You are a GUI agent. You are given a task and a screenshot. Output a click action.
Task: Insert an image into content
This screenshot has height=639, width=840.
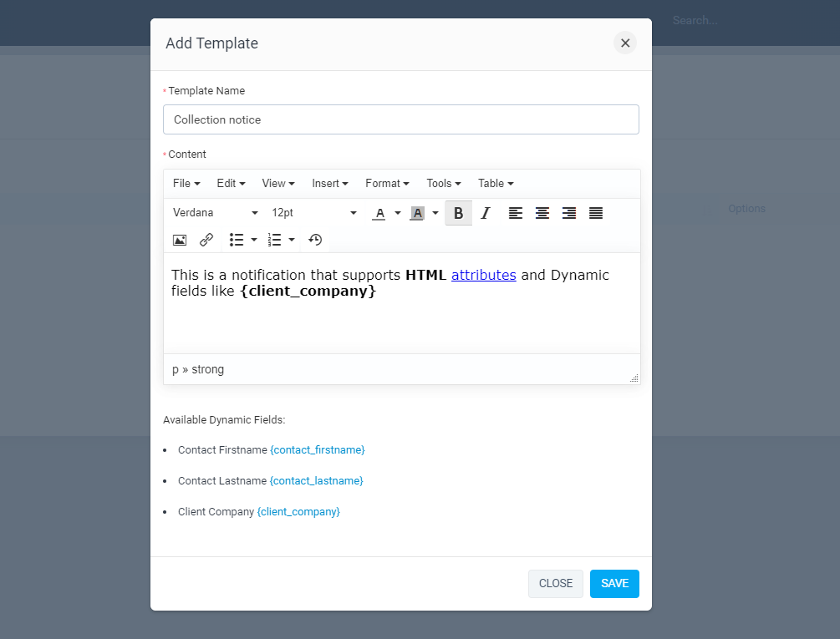(x=180, y=240)
